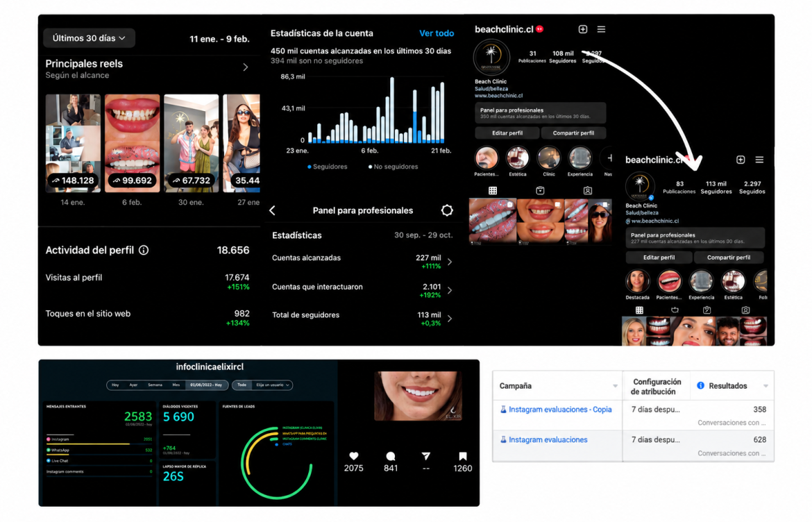Open Estética highlight on 108 mil profile
The width and height of the screenshot is (812, 522).
click(x=517, y=158)
